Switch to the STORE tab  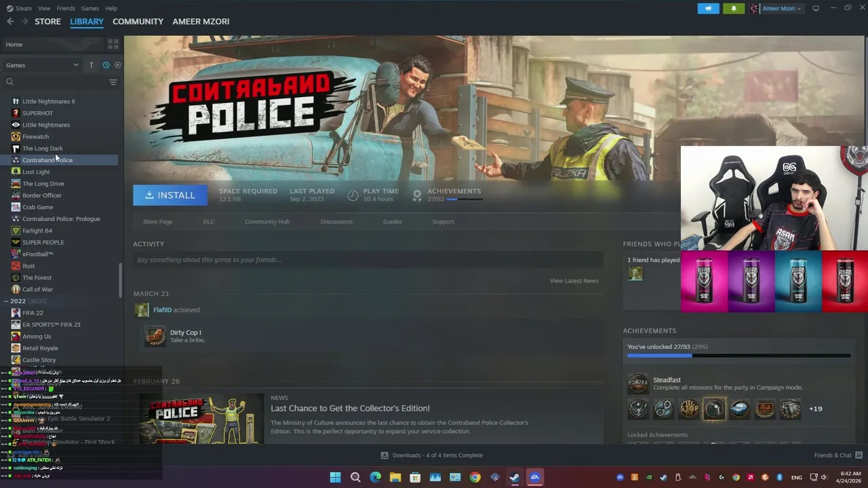(x=47, y=22)
